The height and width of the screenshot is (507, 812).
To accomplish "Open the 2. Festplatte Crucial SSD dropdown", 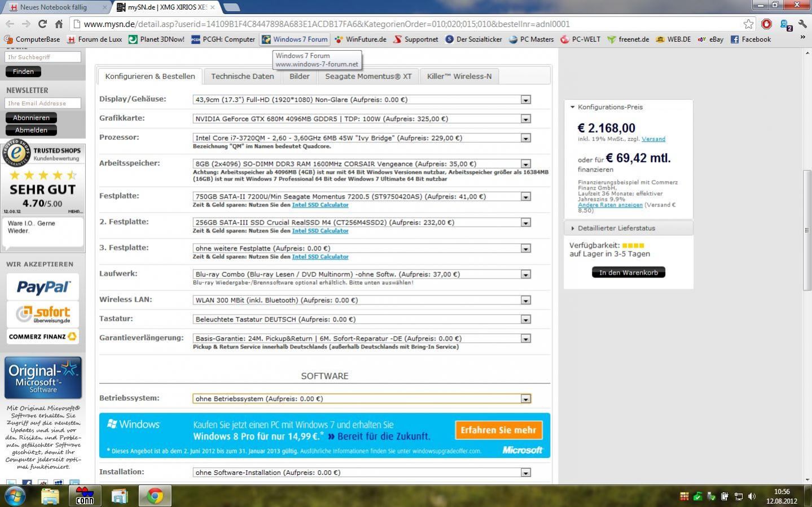I will (x=362, y=222).
